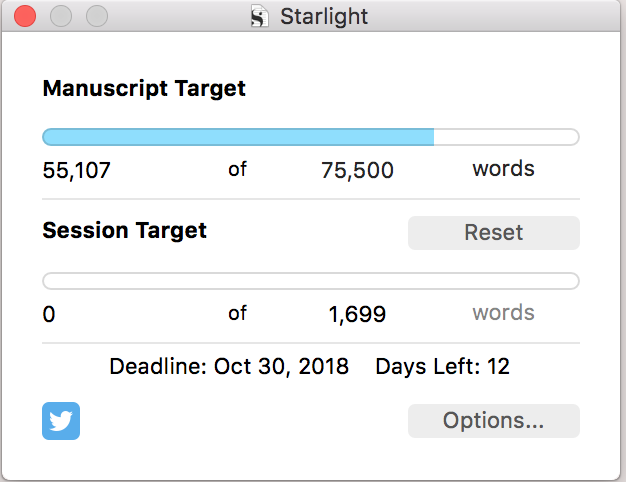Click the session word count of 0
This screenshot has width=626, height=482.
click(x=49, y=315)
